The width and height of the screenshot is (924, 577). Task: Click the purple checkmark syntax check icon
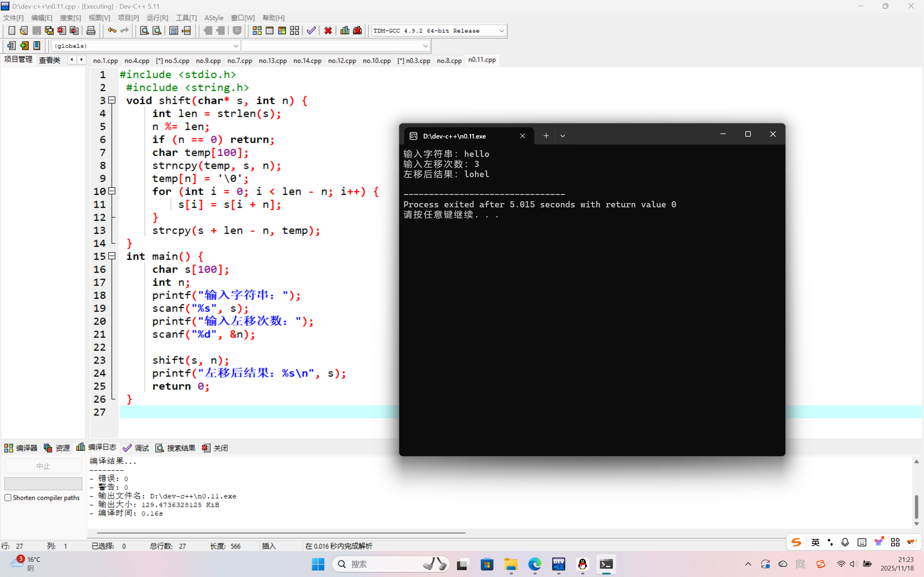pos(311,31)
